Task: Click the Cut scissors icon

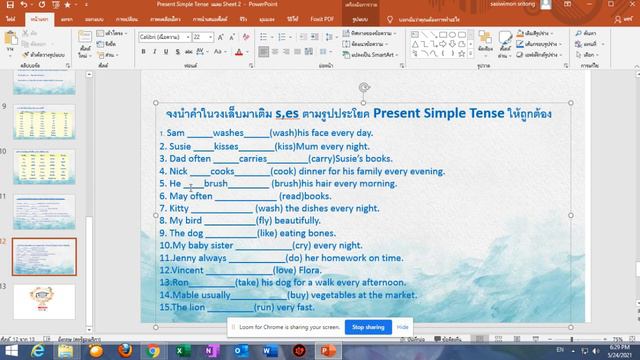Action: [25, 33]
